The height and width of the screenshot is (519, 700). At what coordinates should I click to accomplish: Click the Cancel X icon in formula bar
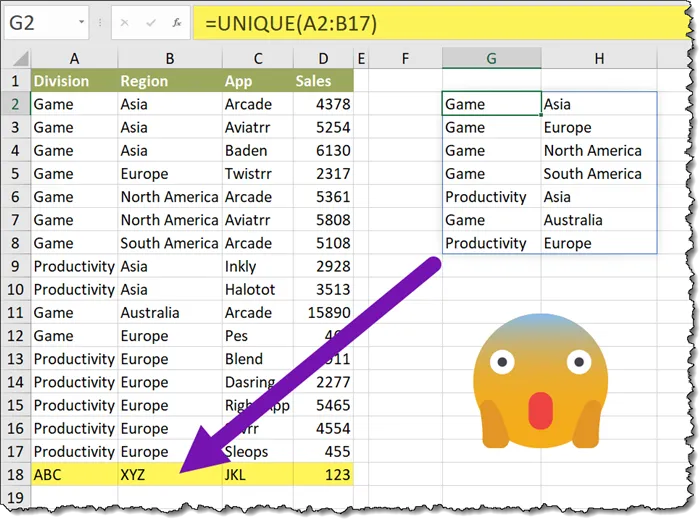pos(124,22)
